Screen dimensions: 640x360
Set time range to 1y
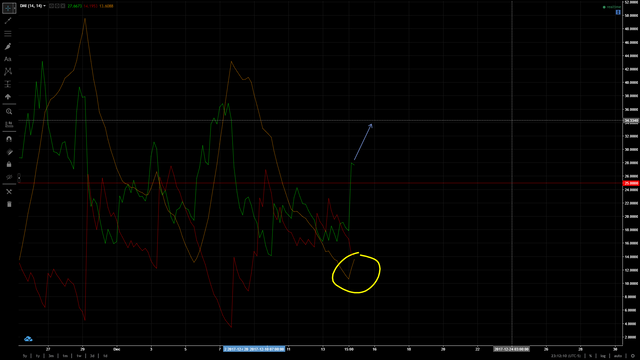[38, 356]
